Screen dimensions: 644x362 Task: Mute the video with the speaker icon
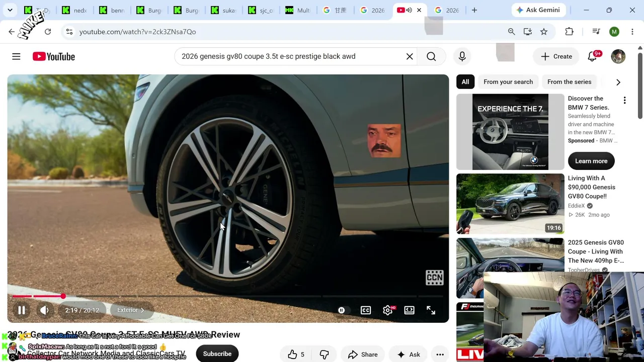[x=44, y=310]
